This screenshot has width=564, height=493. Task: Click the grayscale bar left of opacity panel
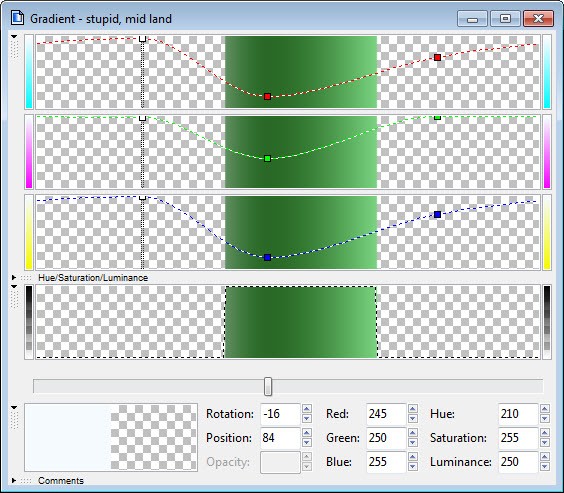pyautogui.click(x=29, y=322)
